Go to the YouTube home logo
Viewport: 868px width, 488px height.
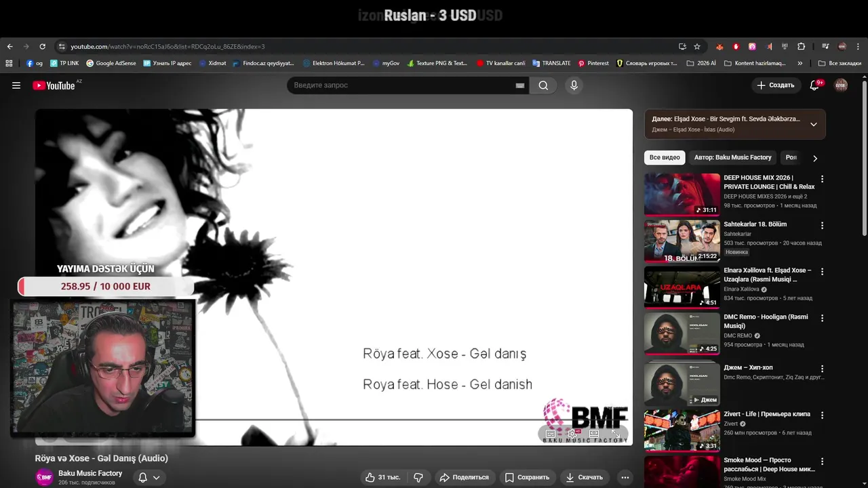[54, 85]
